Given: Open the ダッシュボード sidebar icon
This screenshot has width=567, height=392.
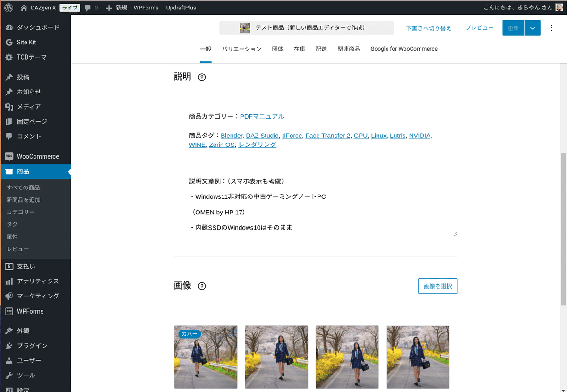Looking at the screenshot, I should 9,27.
